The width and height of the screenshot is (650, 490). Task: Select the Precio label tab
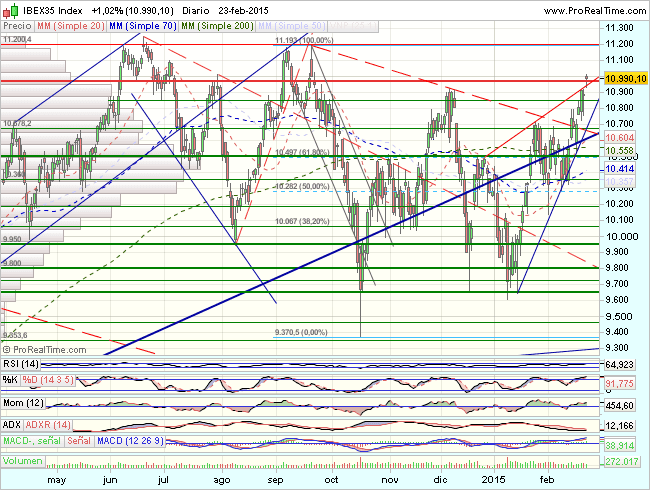tap(17, 26)
